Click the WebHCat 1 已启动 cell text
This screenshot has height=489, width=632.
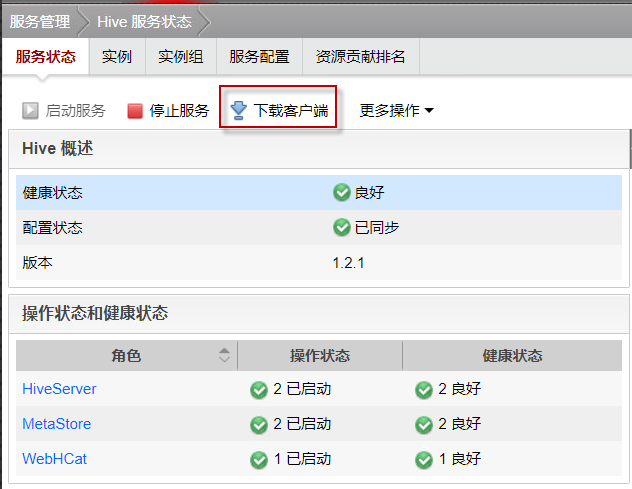tap(302, 459)
